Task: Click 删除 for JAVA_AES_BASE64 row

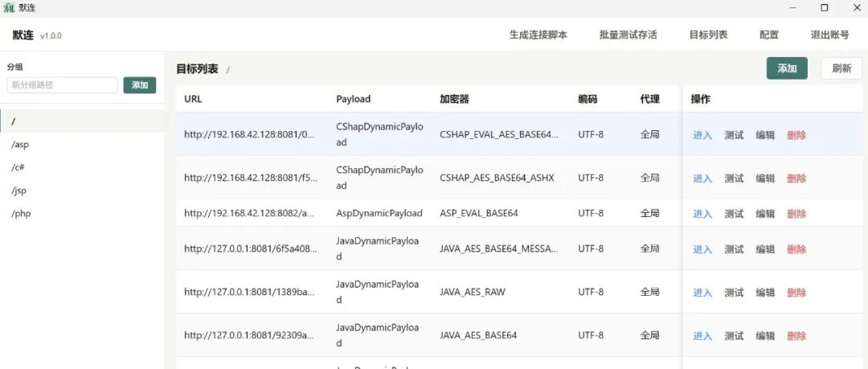Action: click(796, 336)
